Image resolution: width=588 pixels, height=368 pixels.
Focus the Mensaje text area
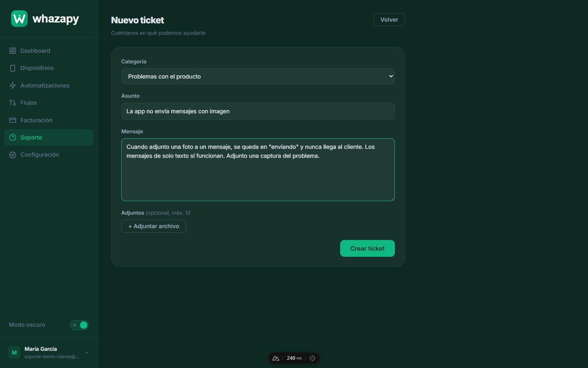(258, 170)
